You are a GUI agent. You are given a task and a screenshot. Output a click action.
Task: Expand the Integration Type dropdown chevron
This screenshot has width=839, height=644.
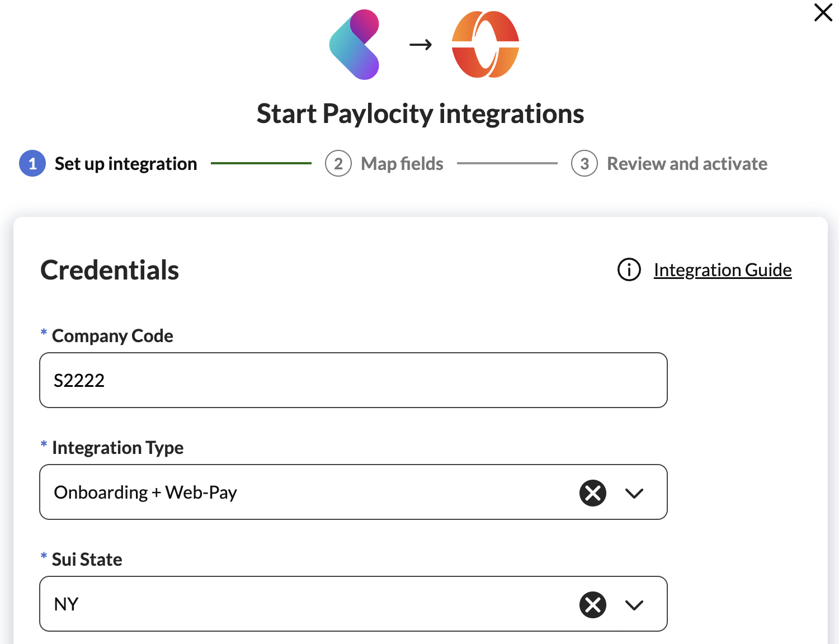pyautogui.click(x=634, y=493)
